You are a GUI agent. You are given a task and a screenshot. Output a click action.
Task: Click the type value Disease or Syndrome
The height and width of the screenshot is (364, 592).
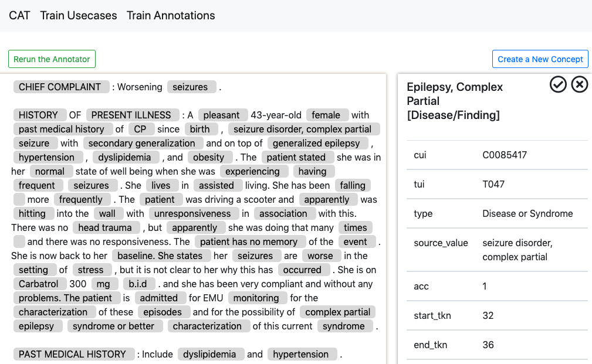527,213
